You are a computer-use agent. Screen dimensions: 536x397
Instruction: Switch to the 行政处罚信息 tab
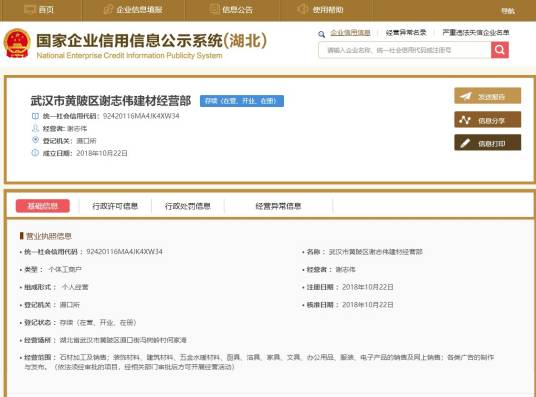coord(188,206)
